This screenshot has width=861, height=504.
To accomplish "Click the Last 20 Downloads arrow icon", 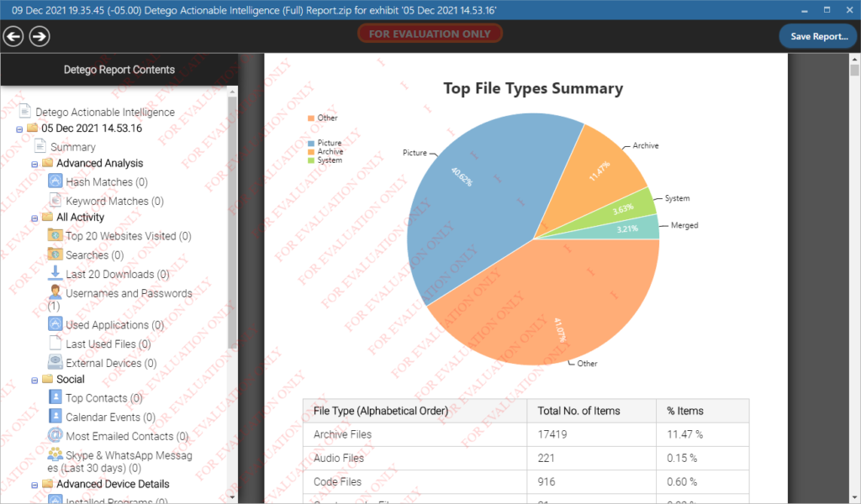I will click(55, 273).
